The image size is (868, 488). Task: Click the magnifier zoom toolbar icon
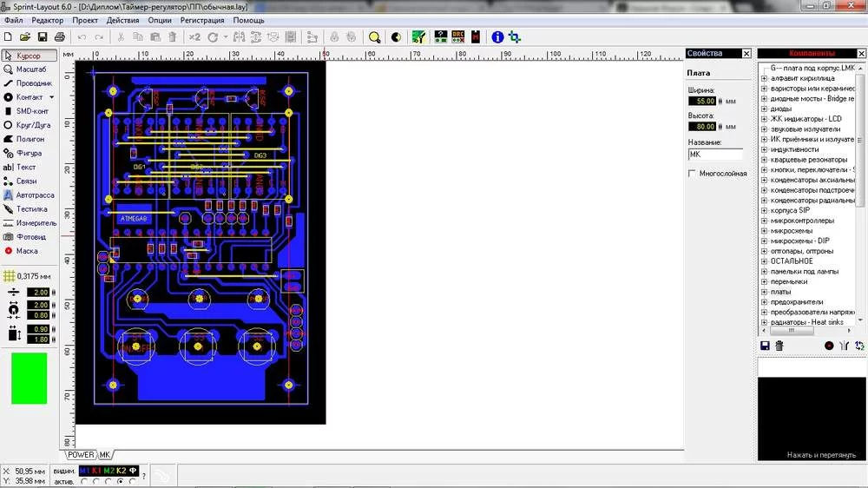tap(374, 37)
